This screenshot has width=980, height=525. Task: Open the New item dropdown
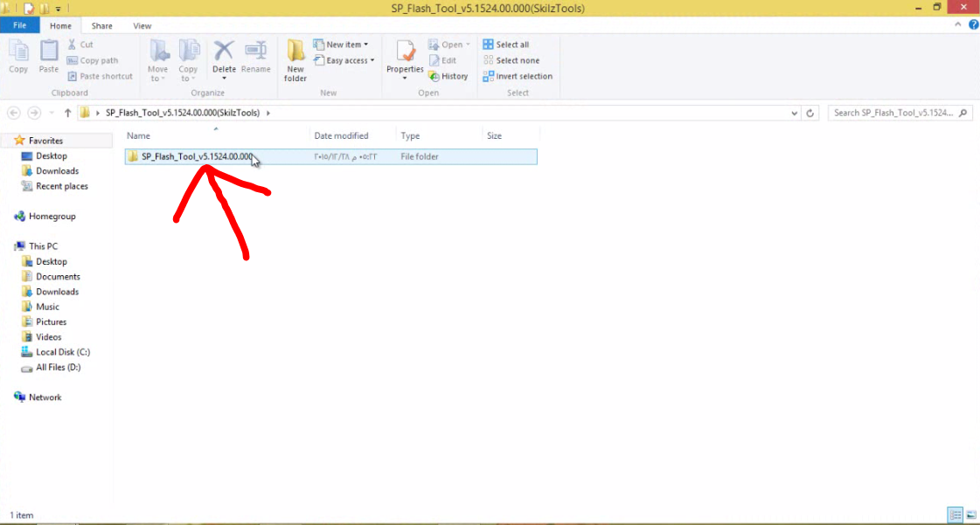coord(341,45)
